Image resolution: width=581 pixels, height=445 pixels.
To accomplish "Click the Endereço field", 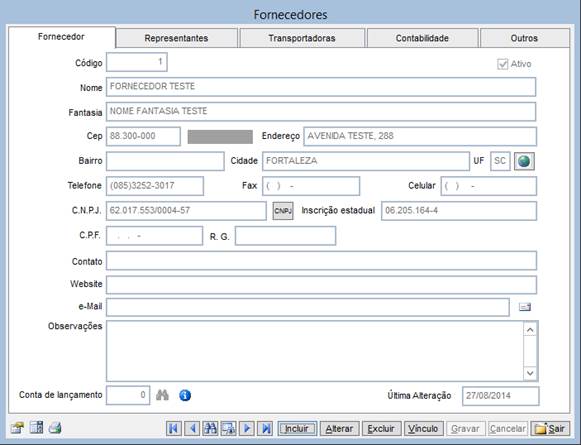I will (x=420, y=136).
